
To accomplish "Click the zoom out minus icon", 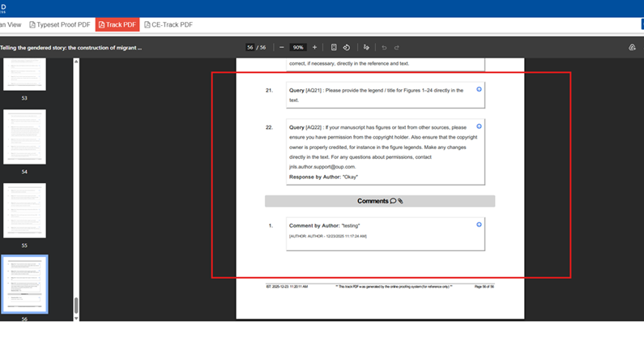I will (x=282, y=48).
